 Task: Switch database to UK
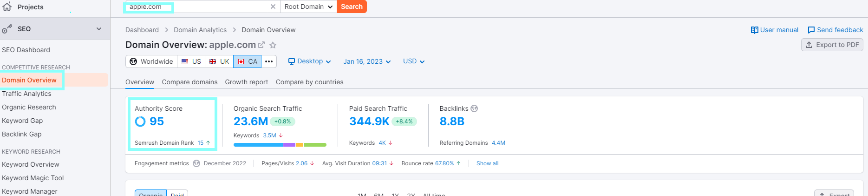(x=219, y=61)
